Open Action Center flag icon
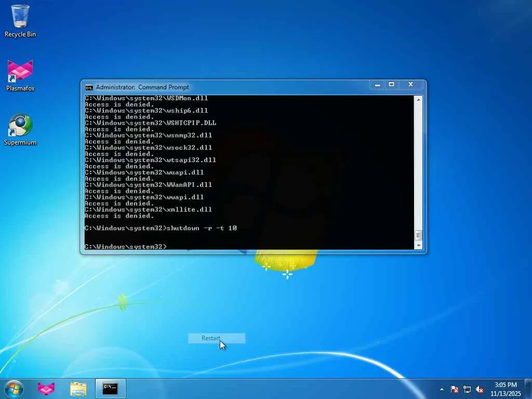This screenshot has width=532, height=399. pyautogui.click(x=454, y=389)
